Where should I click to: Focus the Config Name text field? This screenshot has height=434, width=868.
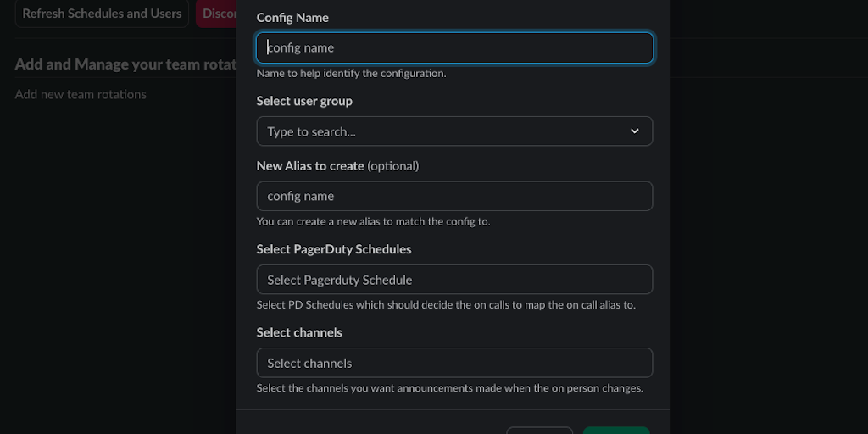(454, 47)
